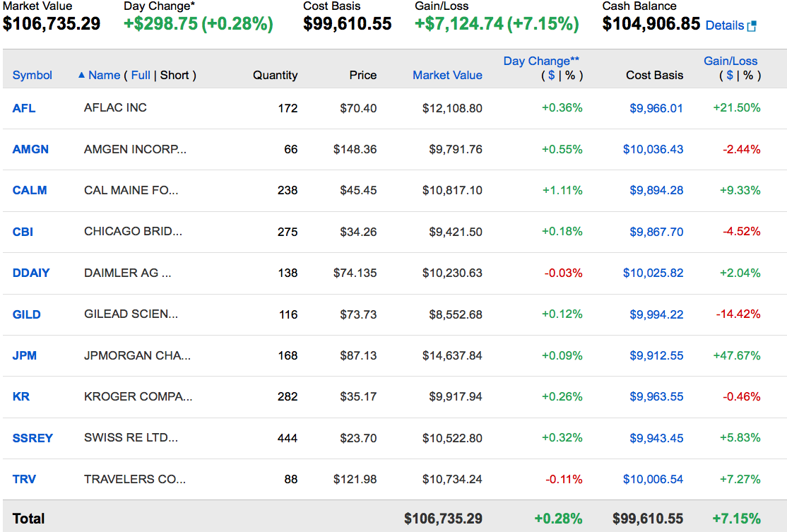Open AFL symbol quote
Image resolution: width=787 pixels, height=532 pixels.
(23, 108)
